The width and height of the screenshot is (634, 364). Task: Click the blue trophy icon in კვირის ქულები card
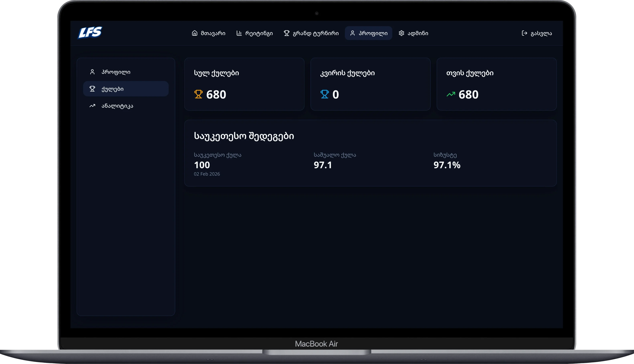tap(324, 94)
